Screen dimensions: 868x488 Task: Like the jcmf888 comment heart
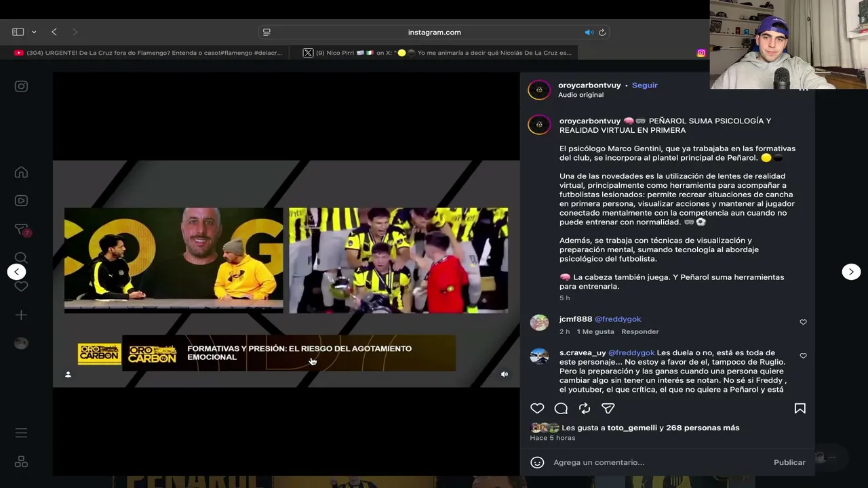tap(803, 322)
